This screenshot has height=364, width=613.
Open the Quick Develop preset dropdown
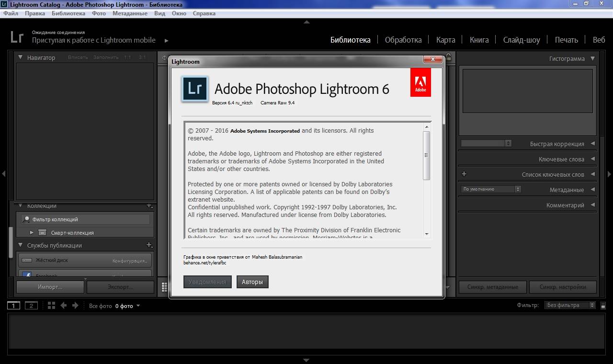tap(486, 143)
